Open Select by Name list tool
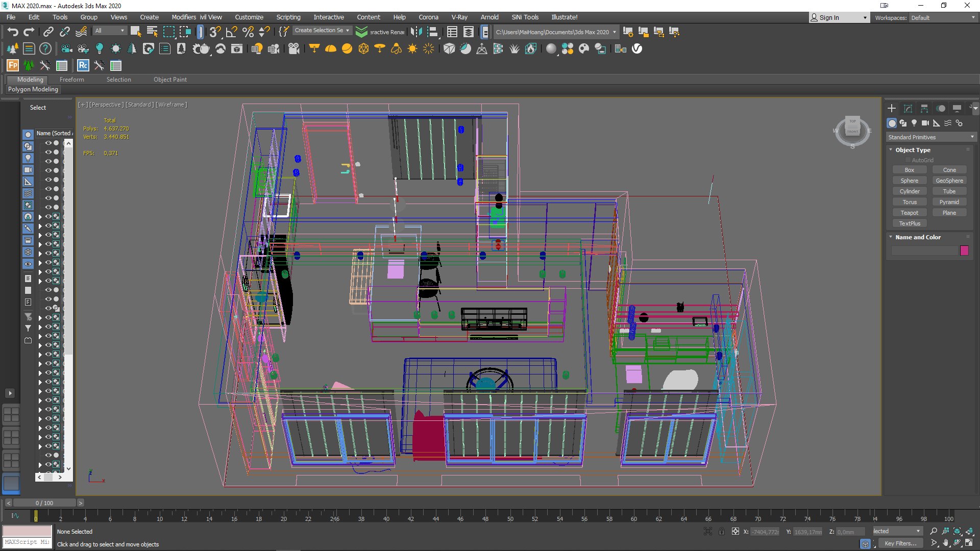This screenshot has width=980, height=551. coord(152,32)
